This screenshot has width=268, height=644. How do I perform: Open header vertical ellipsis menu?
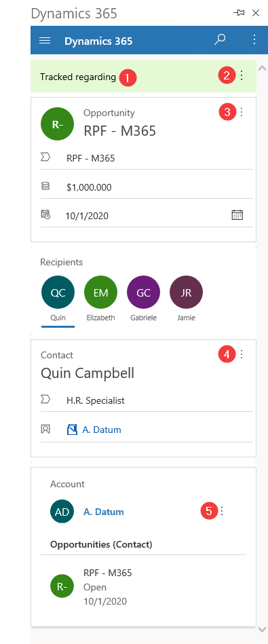[x=254, y=39]
